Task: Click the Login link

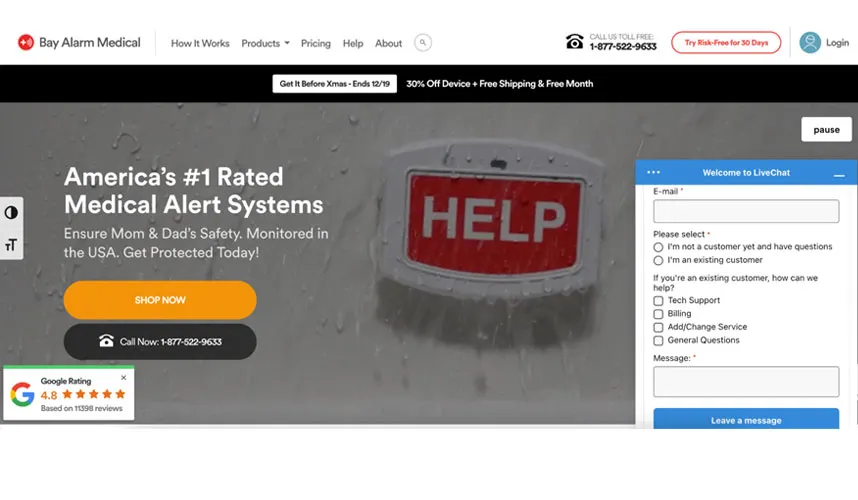Action: coord(837,43)
